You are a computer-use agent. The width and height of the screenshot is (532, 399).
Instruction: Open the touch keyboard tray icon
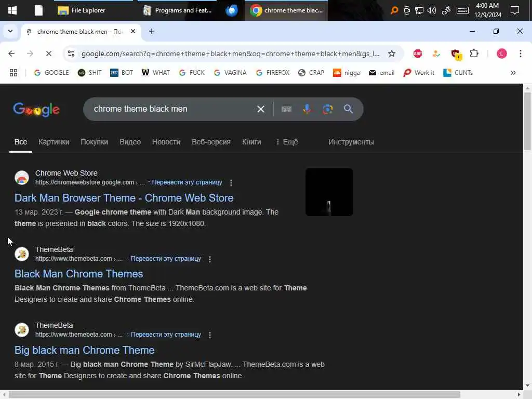462,10
